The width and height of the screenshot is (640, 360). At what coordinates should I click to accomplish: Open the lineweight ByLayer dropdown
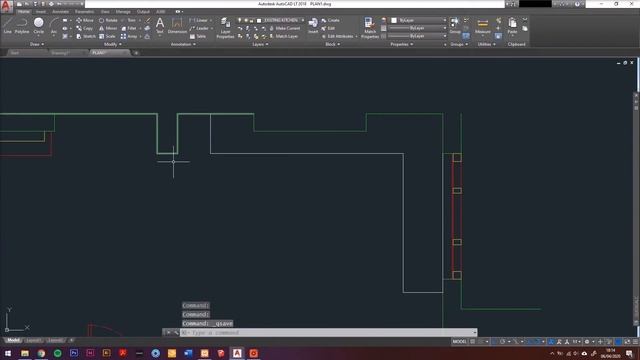click(417, 28)
